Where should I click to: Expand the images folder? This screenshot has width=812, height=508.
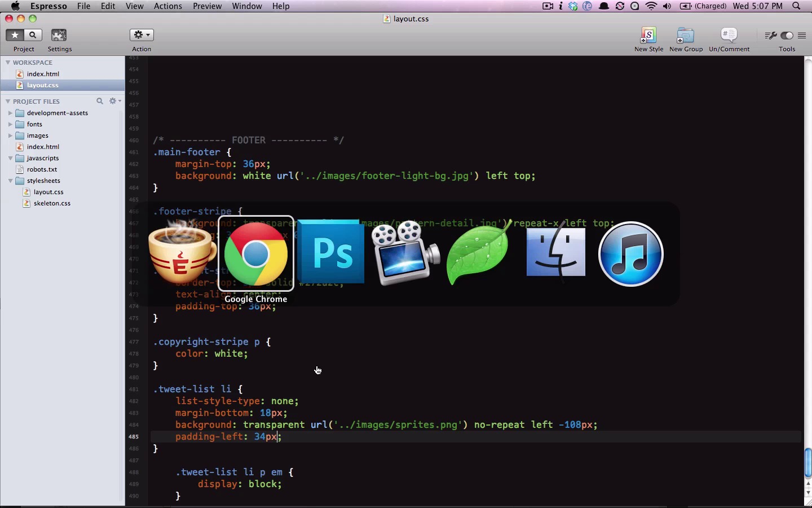coord(10,135)
